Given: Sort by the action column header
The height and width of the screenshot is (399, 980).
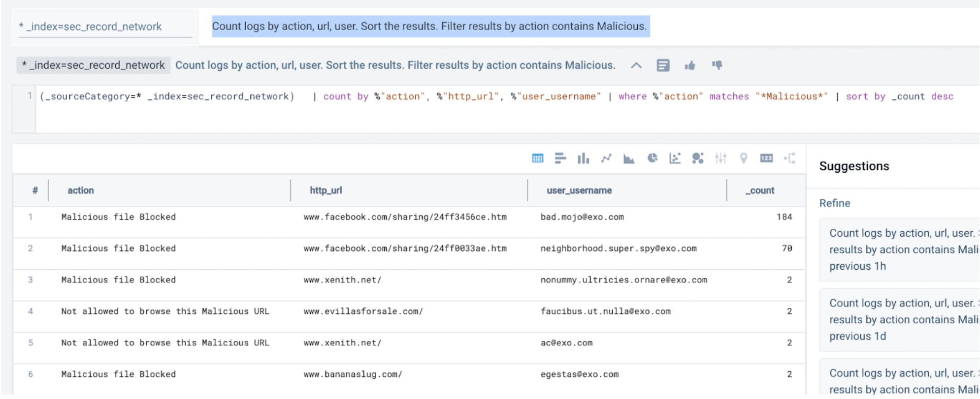Looking at the screenshot, I should pos(81,190).
